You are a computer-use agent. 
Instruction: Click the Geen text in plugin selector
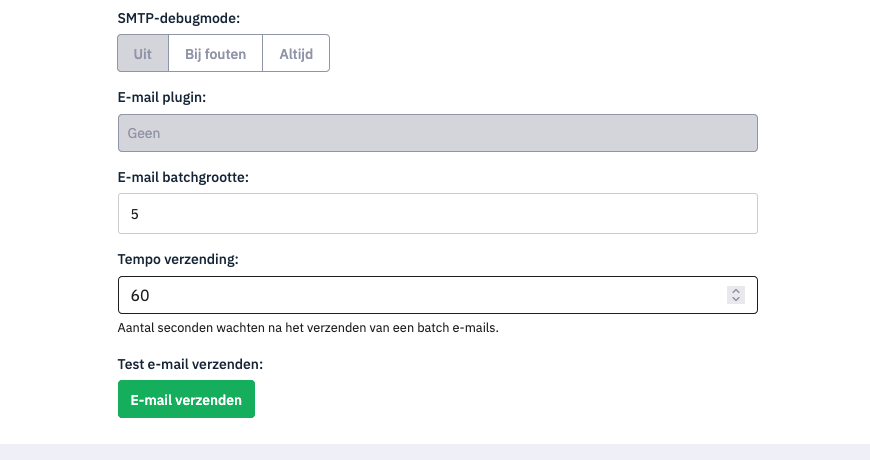coord(144,133)
